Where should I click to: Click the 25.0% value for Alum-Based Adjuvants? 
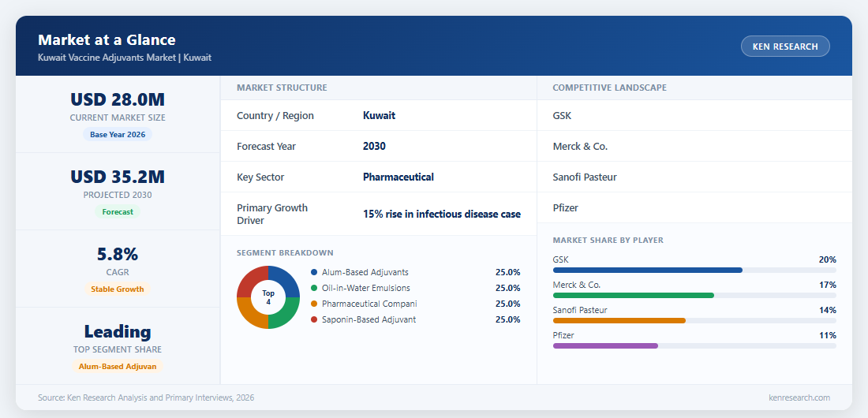pos(507,272)
